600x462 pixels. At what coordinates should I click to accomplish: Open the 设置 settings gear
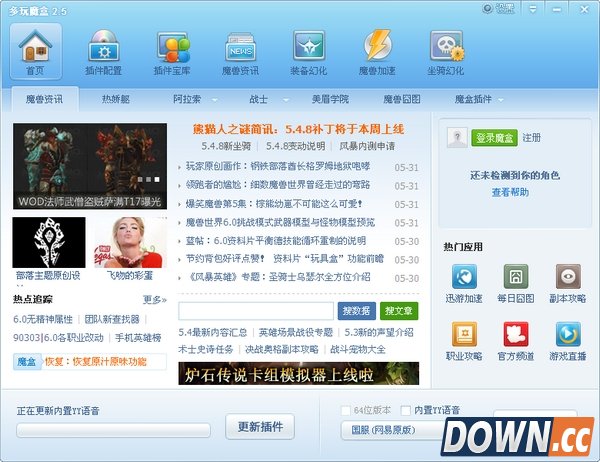(x=498, y=8)
